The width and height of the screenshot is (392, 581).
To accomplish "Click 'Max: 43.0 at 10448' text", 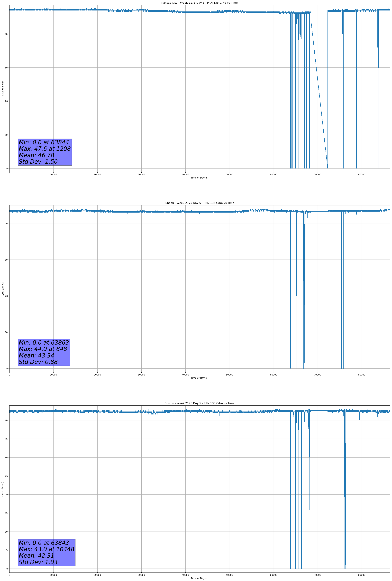I will (x=46, y=549).
